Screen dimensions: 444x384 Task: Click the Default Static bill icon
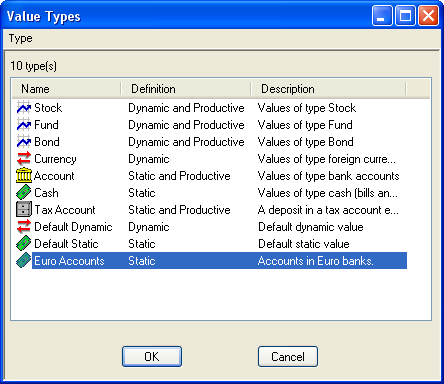[x=24, y=244]
